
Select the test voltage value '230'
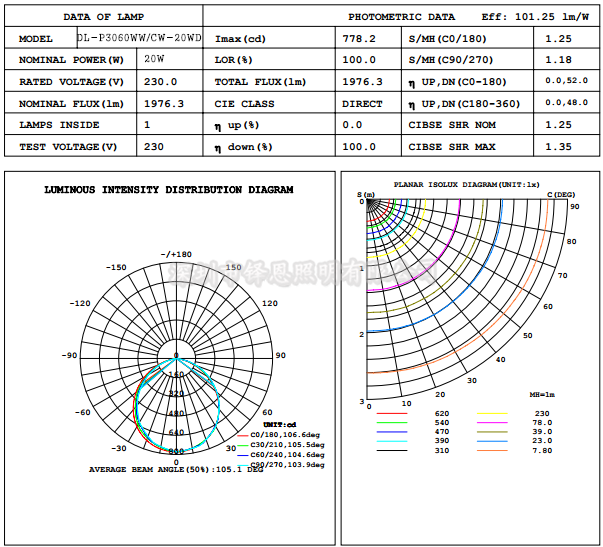(x=154, y=147)
